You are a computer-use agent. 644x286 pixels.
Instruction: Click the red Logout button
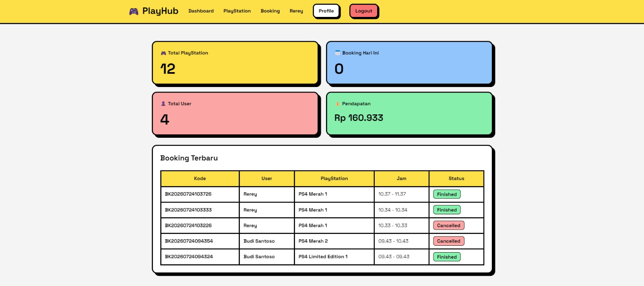pos(363,11)
